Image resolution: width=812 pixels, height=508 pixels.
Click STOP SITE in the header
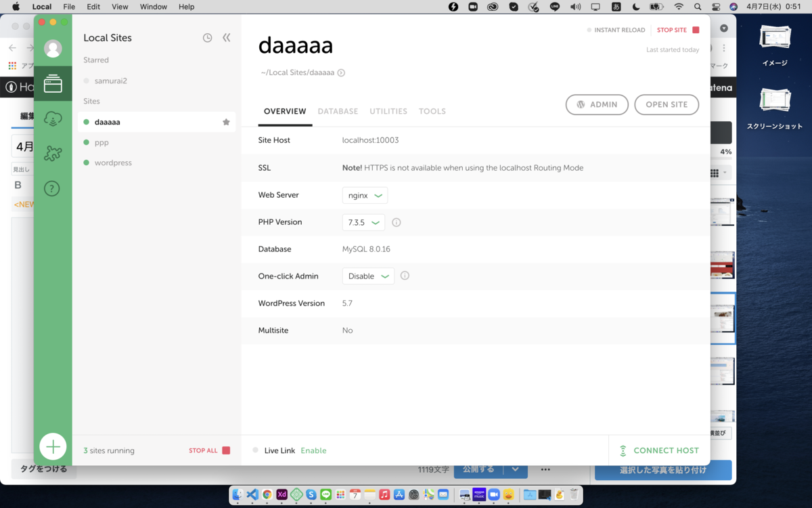coord(678,30)
